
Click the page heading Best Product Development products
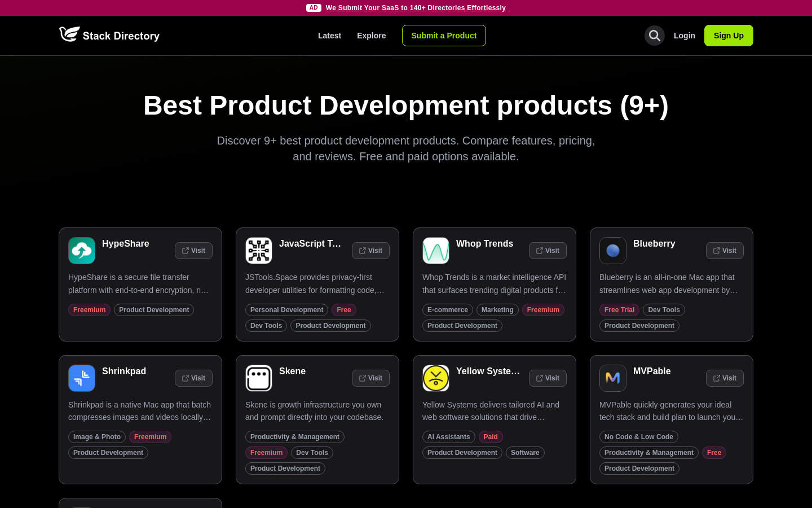[x=406, y=106]
